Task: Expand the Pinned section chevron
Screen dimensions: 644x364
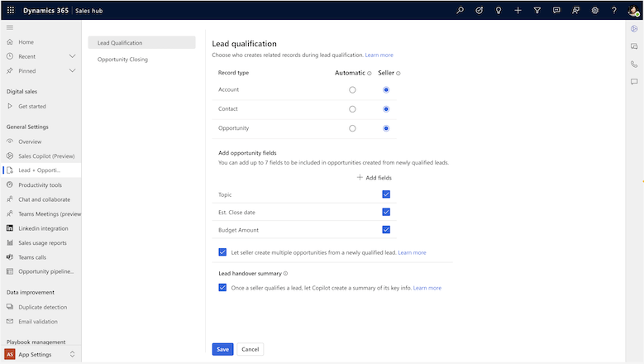Action: click(73, 71)
